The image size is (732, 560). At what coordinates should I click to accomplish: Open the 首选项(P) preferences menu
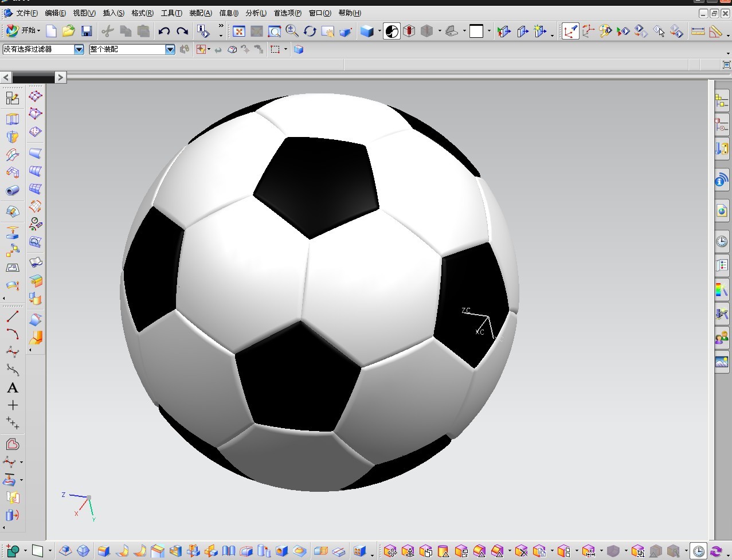(x=288, y=13)
